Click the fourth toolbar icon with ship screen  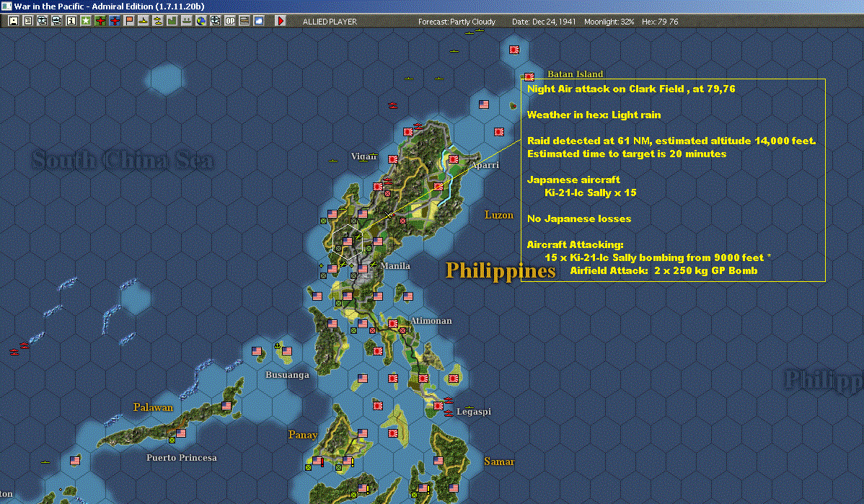(x=57, y=21)
